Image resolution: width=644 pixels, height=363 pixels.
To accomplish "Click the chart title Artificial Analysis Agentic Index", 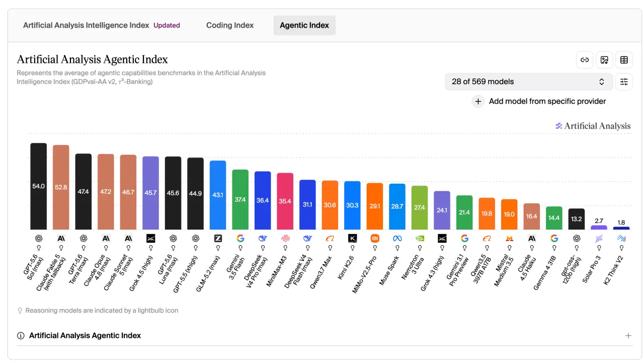I will point(93,59).
